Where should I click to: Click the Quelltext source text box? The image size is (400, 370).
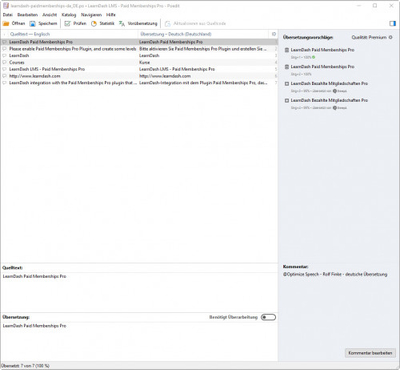[139, 292]
